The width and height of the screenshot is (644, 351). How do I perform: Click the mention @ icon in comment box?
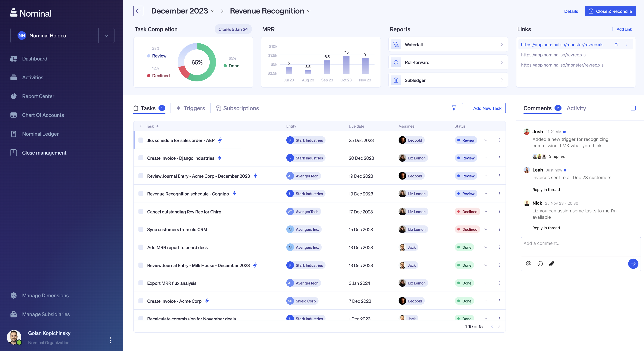(528, 264)
